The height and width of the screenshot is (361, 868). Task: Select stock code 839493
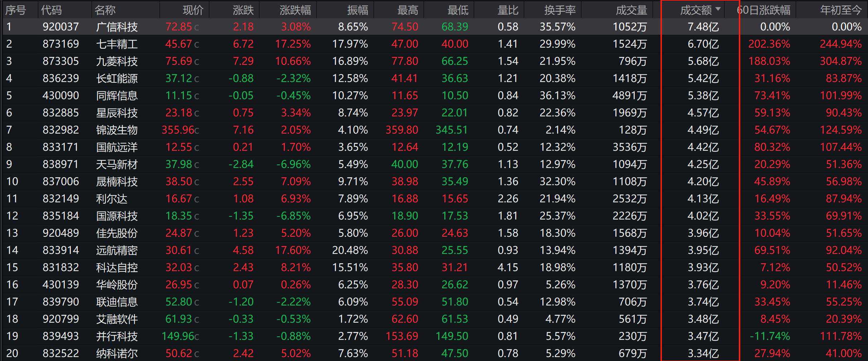[61, 336]
